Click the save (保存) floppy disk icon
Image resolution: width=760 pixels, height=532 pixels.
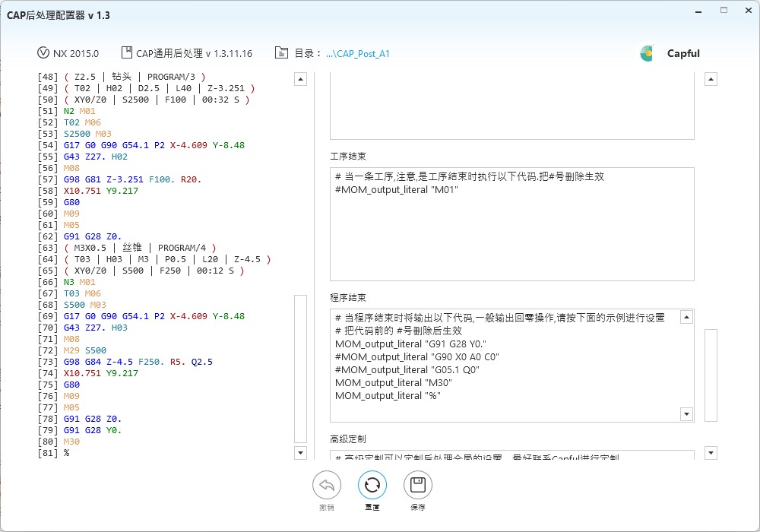pos(418,485)
